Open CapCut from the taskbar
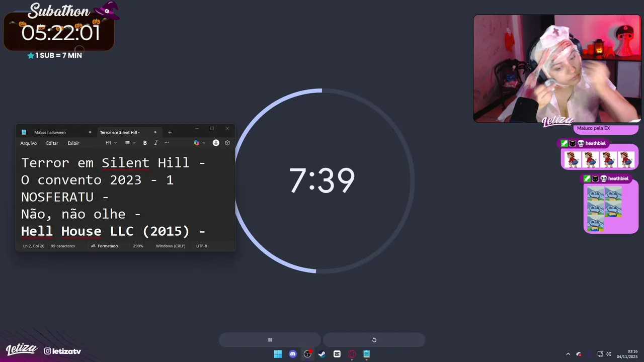The image size is (644, 362). [337, 354]
